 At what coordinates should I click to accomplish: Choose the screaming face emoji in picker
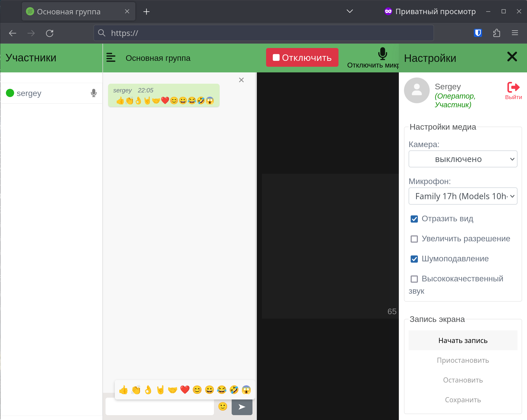pyautogui.click(x=246, y=390)
